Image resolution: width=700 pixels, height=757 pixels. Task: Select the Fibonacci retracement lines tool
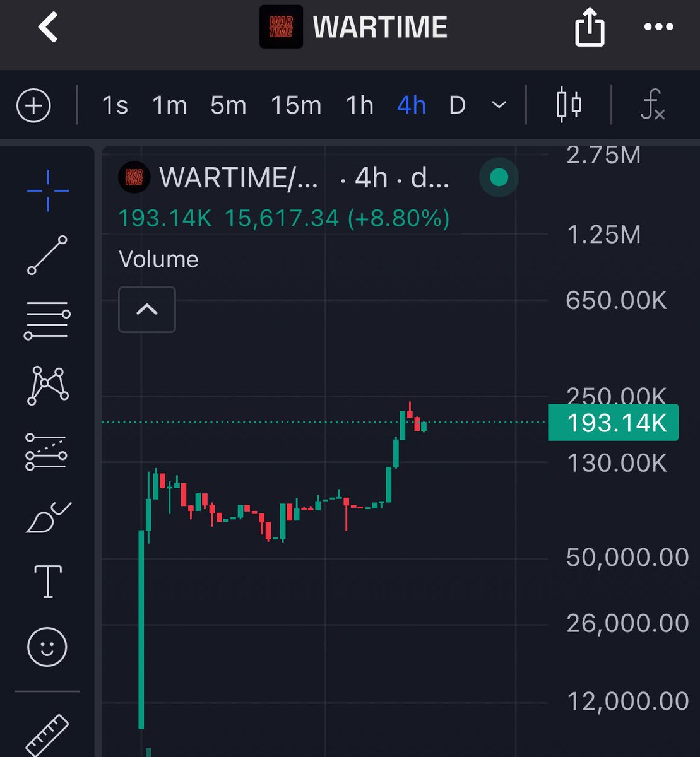coord(47,320)
